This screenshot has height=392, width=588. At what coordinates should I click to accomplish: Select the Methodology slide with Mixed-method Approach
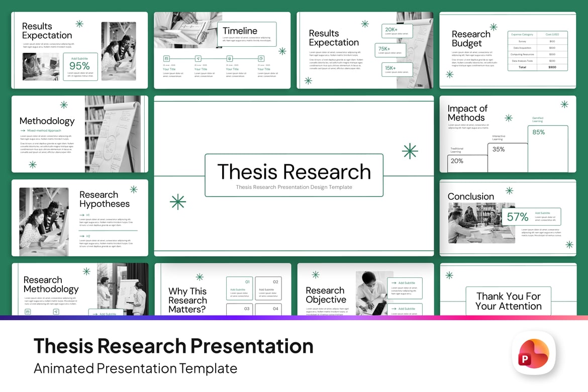pyautogui.click(x=79, y=134)
